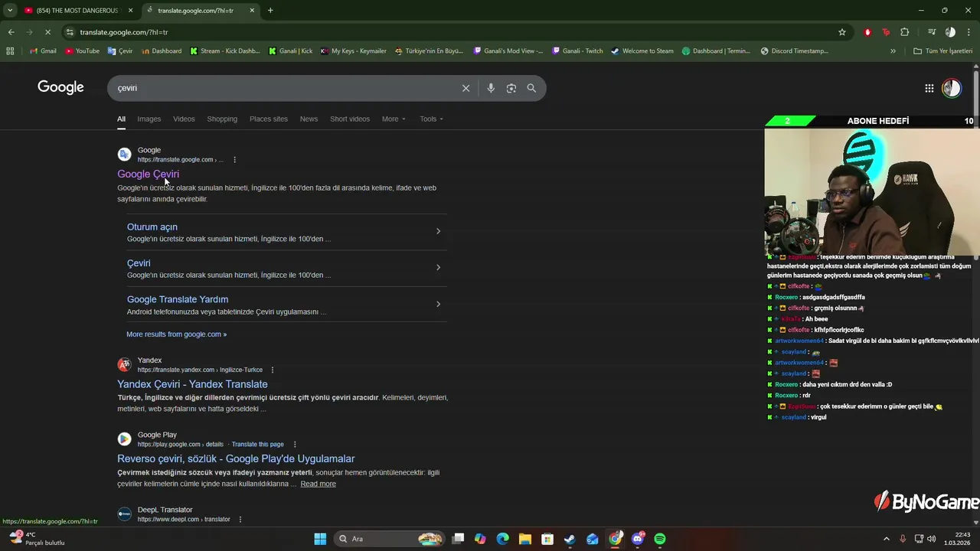980x551 pixels.
Task: Show hidden system tray icons
Action: click(887, 539)
